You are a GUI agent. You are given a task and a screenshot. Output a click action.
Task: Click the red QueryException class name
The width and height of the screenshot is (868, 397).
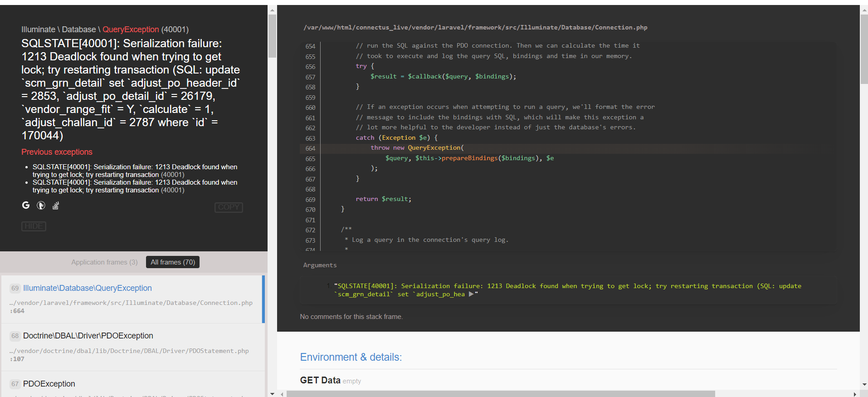click(x=131, y=29)
